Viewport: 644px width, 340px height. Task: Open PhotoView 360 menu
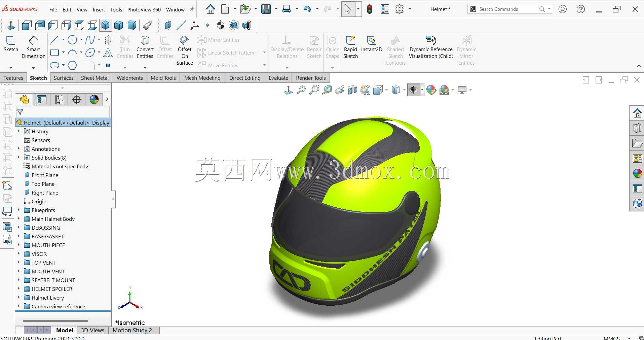tap(144, 9)
